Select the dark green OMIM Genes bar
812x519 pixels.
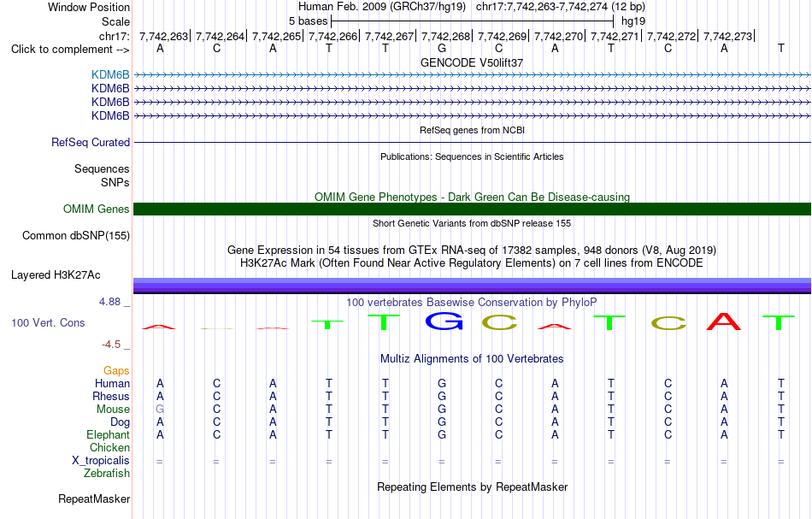click(x=472, y=209)
